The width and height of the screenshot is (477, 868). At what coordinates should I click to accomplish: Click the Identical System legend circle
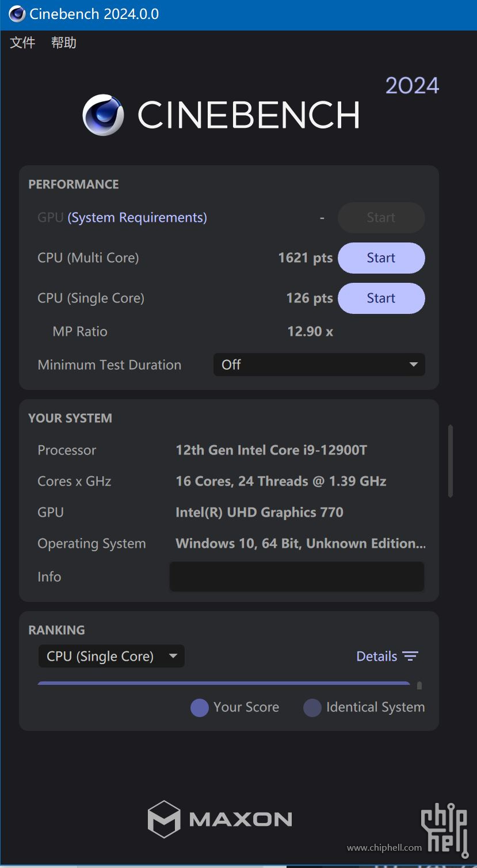pos(312,707)
